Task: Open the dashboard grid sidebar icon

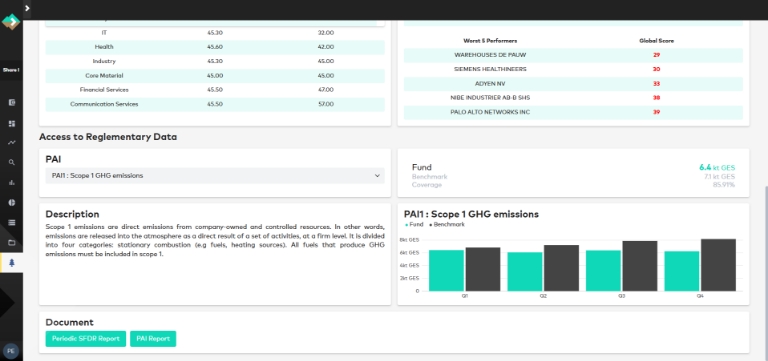Action: pos(12,123)
